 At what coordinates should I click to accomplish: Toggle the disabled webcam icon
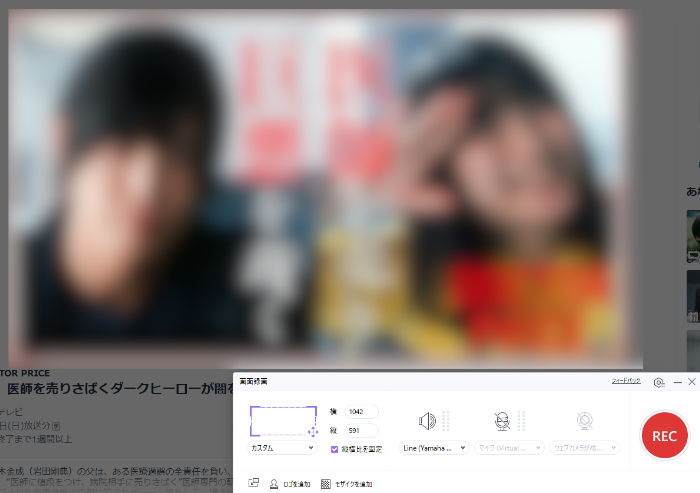click(584, 421)
